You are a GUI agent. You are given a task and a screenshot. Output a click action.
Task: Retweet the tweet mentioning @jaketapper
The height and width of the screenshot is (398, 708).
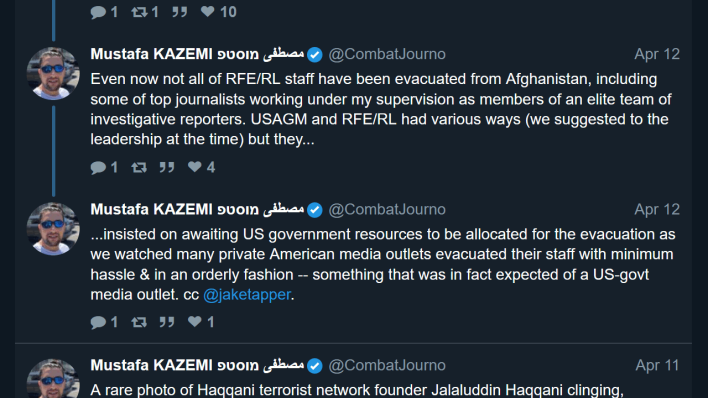coord(139,322)
